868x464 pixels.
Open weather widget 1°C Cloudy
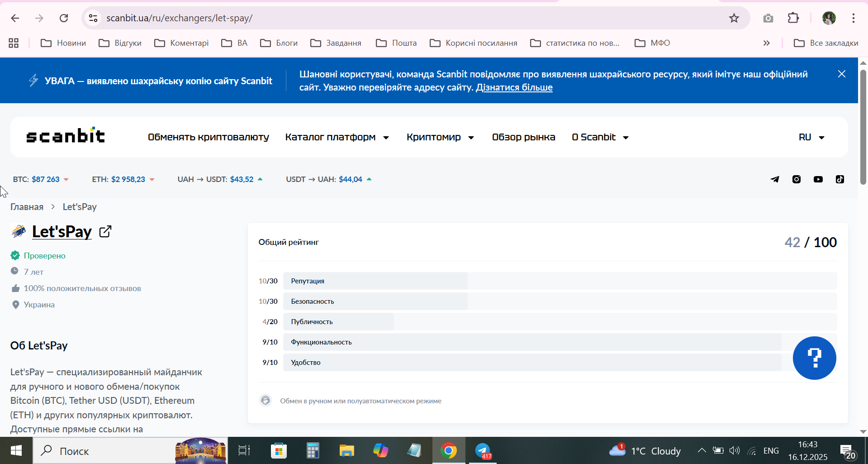tap(645, 451)
